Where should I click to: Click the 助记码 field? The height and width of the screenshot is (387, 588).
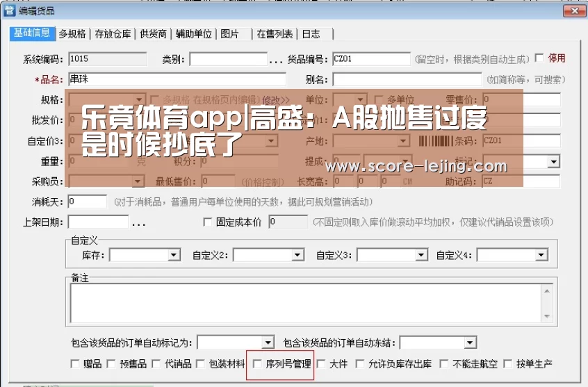[521, 181]
